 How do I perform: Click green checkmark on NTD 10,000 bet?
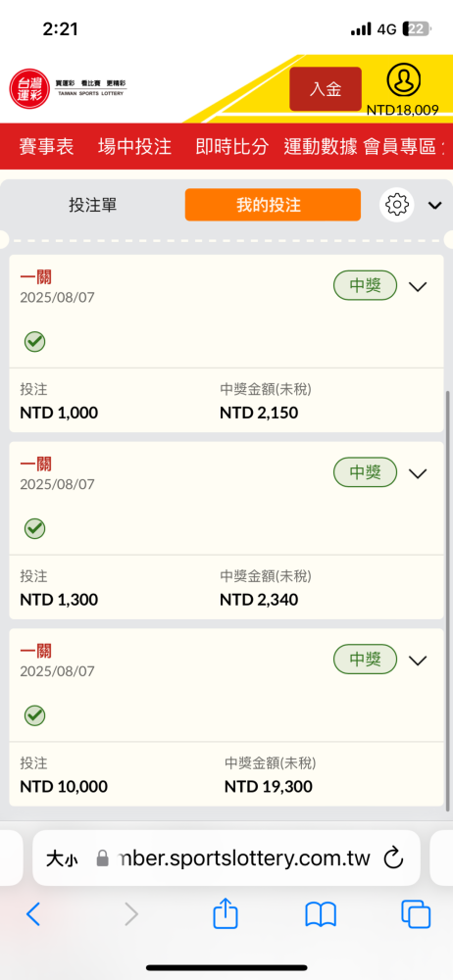pyautogui.click(x=34, y=715)
